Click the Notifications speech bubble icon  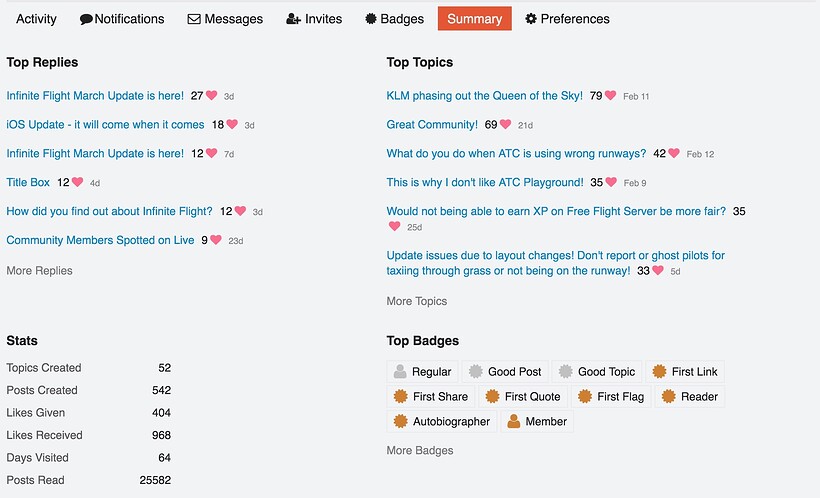[x=87, y=19]
